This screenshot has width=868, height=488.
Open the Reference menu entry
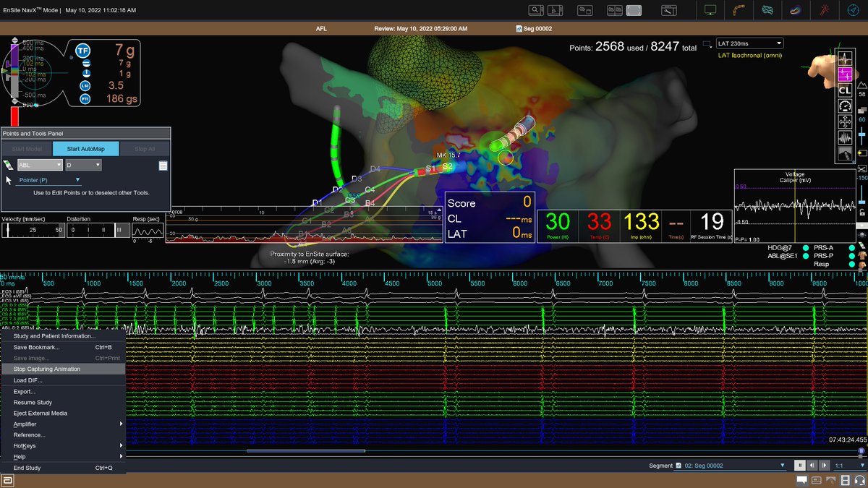pyautogui.click(x=63, y=435)
